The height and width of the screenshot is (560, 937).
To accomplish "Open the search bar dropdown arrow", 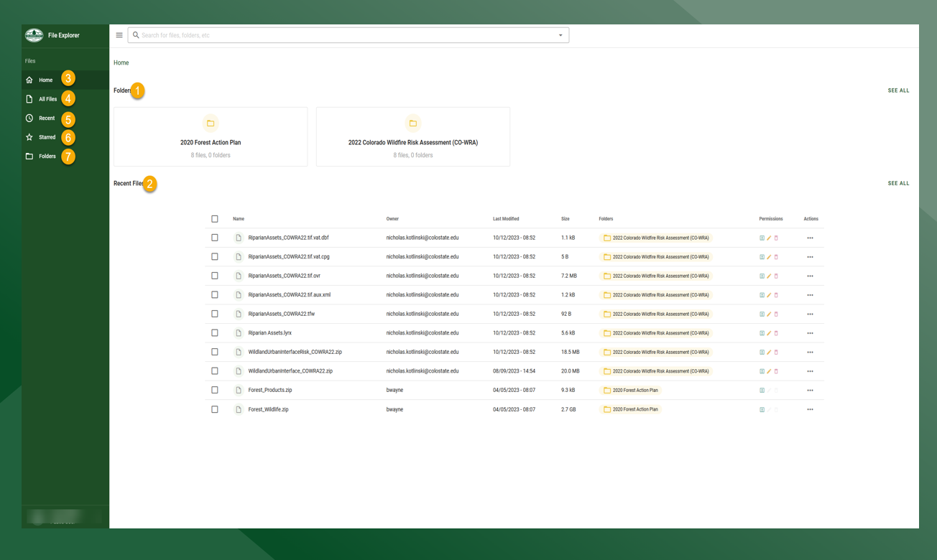I will 560,34.
